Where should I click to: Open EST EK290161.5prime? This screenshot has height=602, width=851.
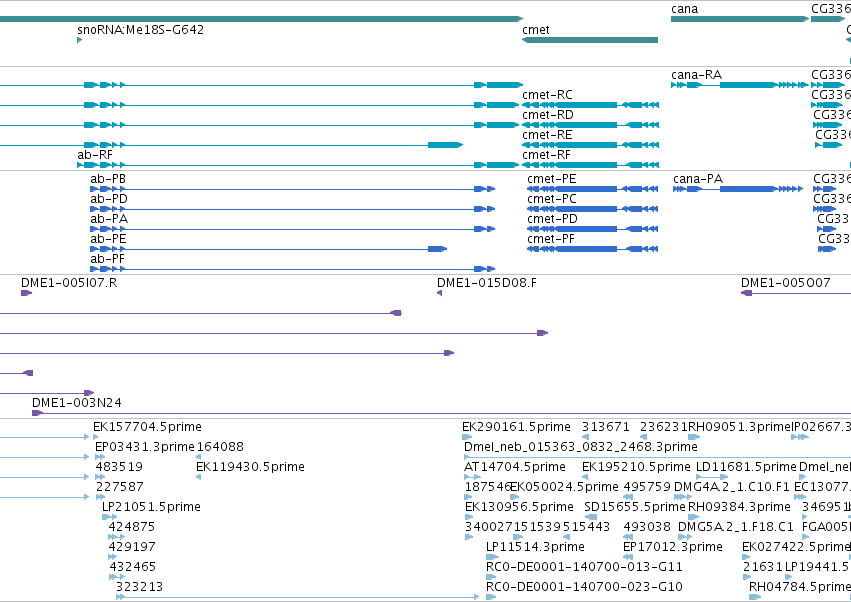click(516, 427)
